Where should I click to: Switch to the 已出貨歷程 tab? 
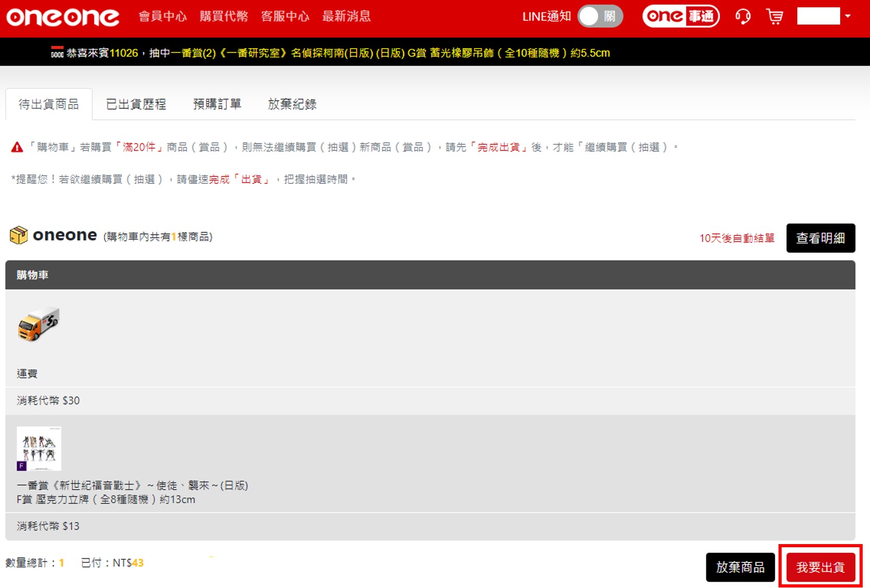(x=136, y=105)
